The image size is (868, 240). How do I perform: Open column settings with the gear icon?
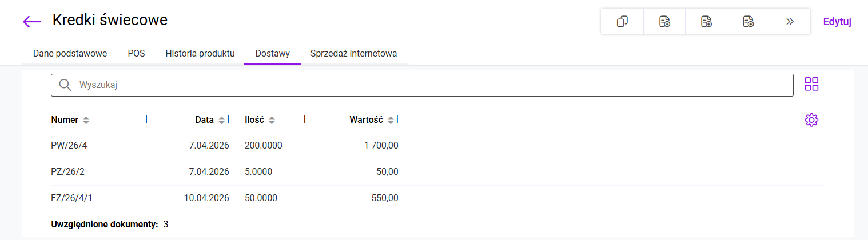coord(811,120)
